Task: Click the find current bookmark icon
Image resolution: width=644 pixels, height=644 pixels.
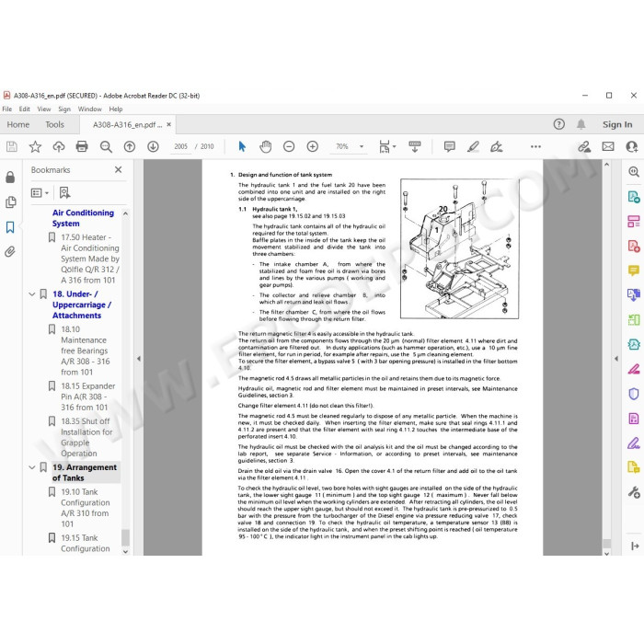Action: (64, 192)
